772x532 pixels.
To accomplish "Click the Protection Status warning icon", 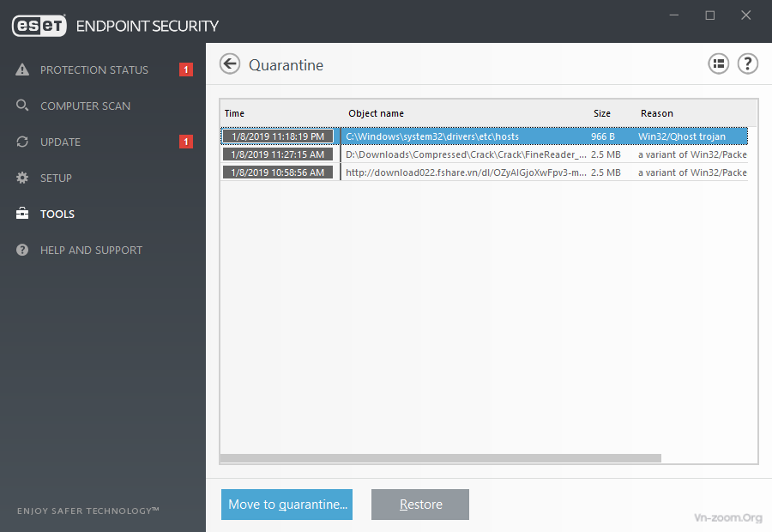I will [22, 70].
